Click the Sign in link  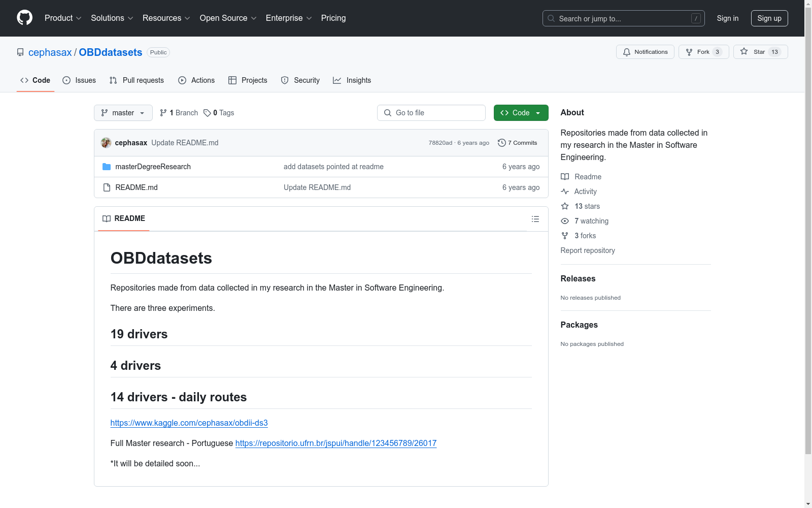pos(728,18)
